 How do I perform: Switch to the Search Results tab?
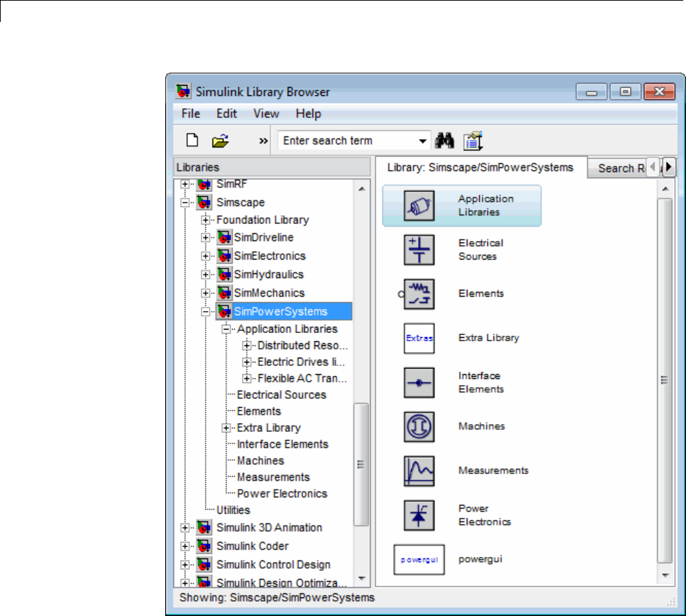point(617,169)
